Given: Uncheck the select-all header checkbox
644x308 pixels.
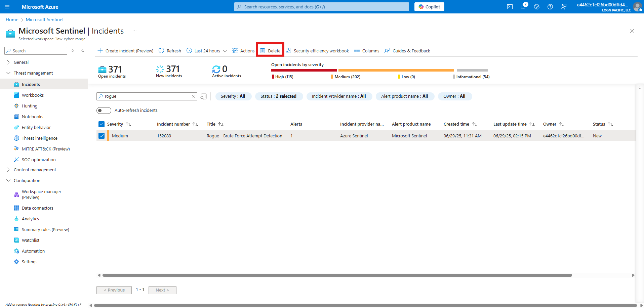Looking at the screenshot, I should [102, 124].
